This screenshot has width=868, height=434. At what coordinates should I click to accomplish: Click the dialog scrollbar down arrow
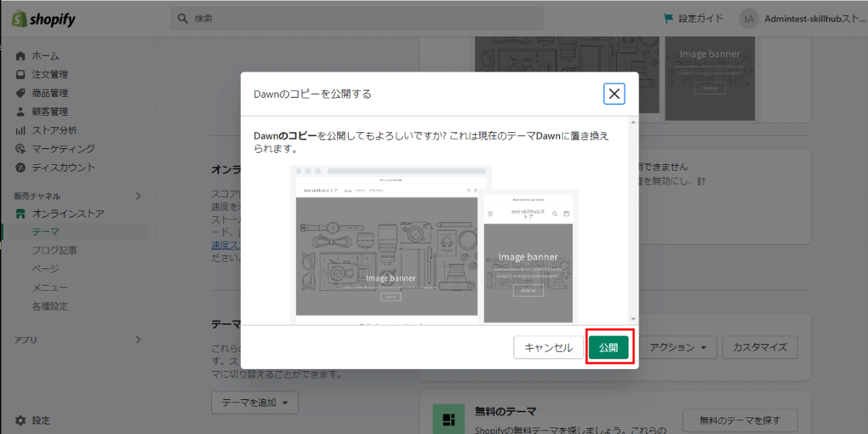634,319
